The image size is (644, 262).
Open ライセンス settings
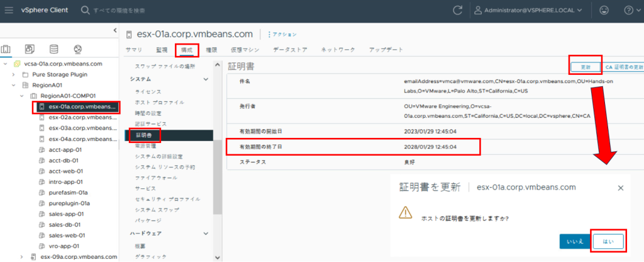click(x=148, y=92)
